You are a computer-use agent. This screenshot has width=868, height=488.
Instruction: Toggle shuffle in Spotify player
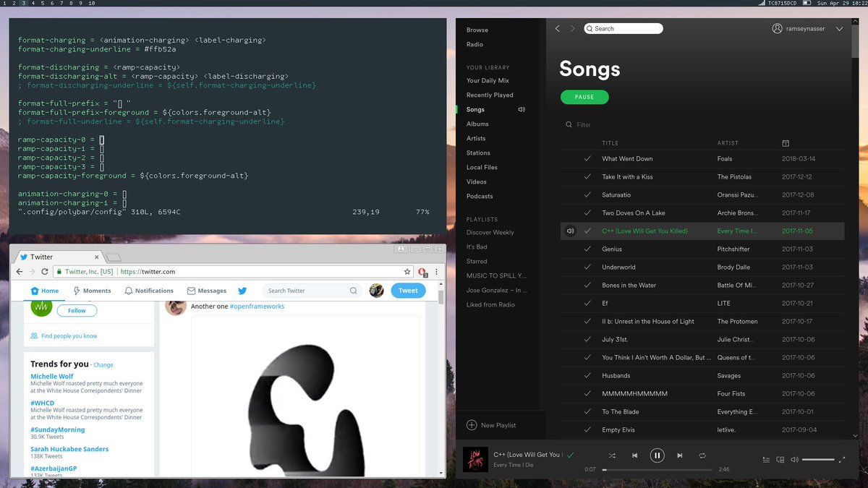pos(612,455)
